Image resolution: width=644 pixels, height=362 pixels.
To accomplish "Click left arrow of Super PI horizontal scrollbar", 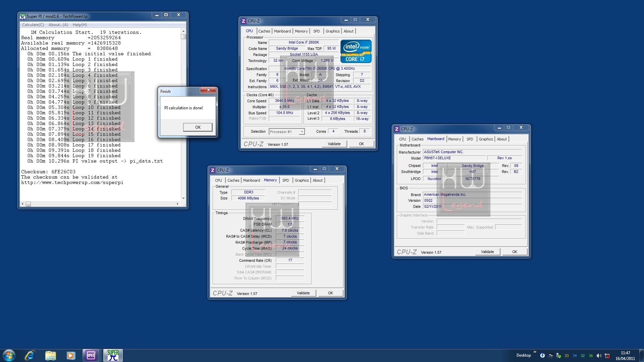I will click(23, 204).
